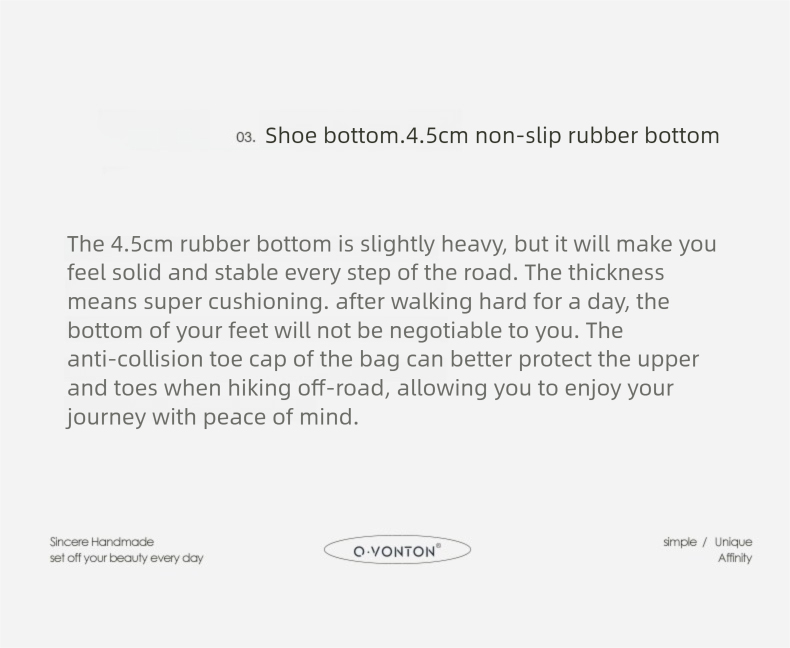Click the word "simple" in the footer
The height and width of the screenshot is (648, 790).
click(679, 542)
